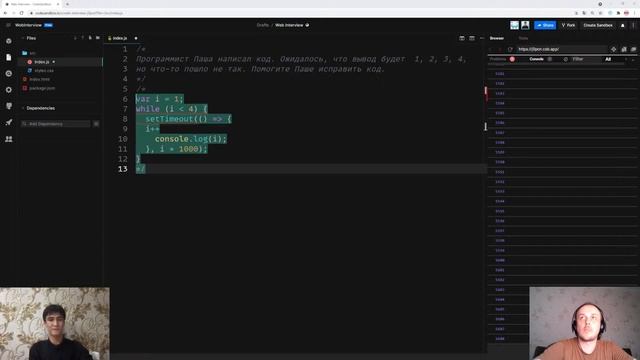The width and height of the screenshot is (640, 360).
Task: Open the Deployment rocket icon in the sidebar
Action: coord(9,122)
